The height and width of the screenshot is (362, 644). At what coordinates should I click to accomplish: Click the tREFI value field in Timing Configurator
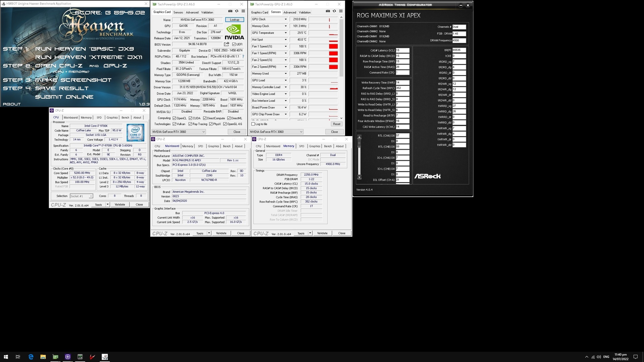tap(459, 50)
